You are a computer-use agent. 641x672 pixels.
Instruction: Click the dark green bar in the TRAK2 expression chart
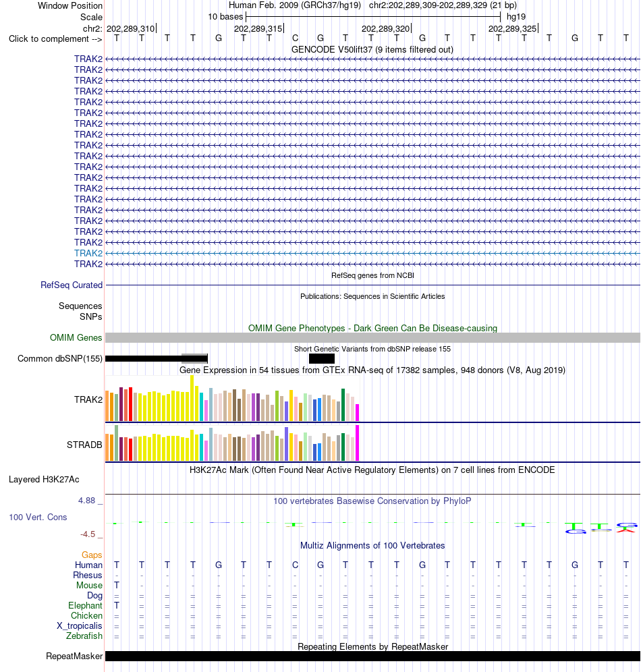(x=343, y=405)
